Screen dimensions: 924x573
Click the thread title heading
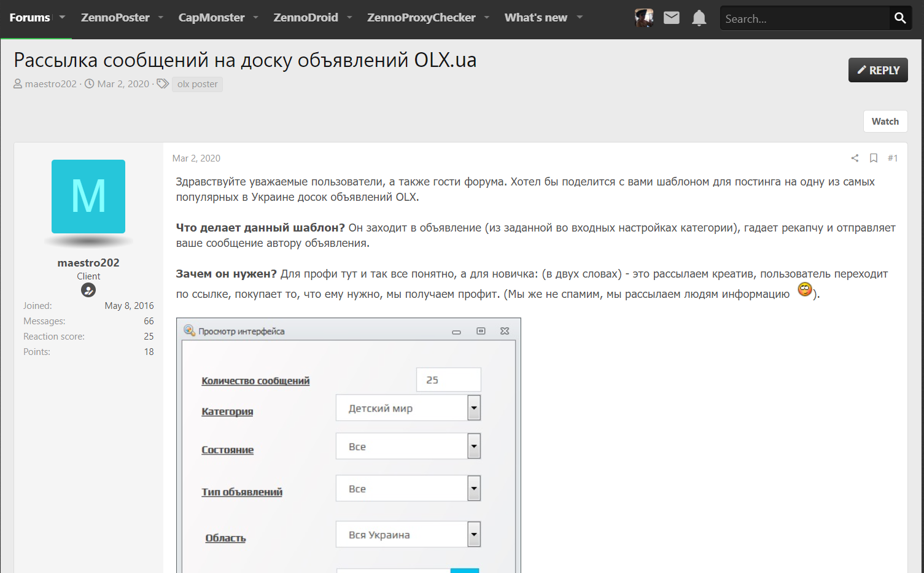tap(245, 60)
